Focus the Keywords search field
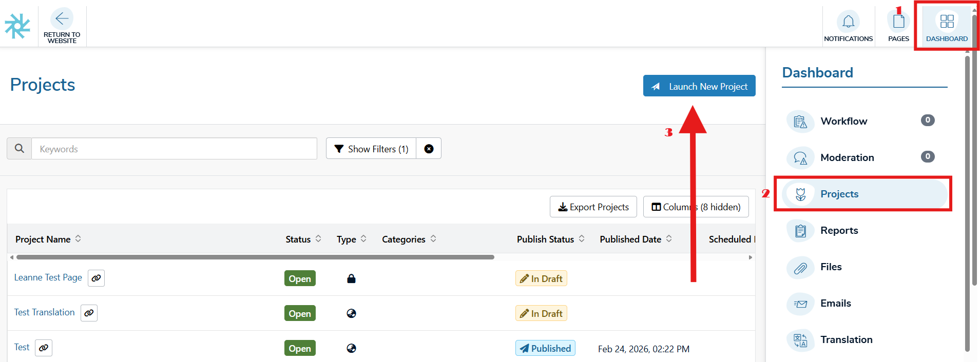The image size is (980, 362). click(x=174, y=149)
